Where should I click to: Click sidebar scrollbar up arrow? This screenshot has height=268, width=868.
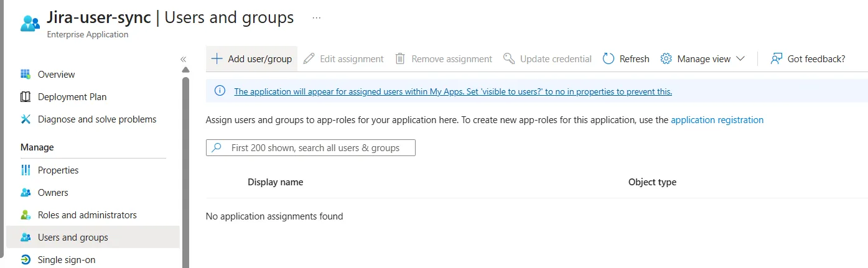coord(185,70)
